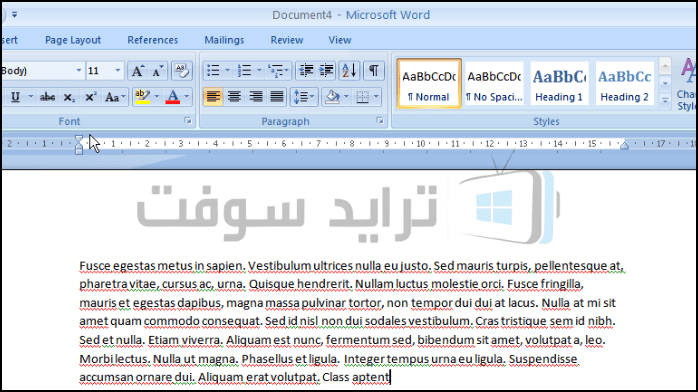698x392 pixels.
Task: Open the font name dropdown arrow
Action: click(x=79, y=71)
